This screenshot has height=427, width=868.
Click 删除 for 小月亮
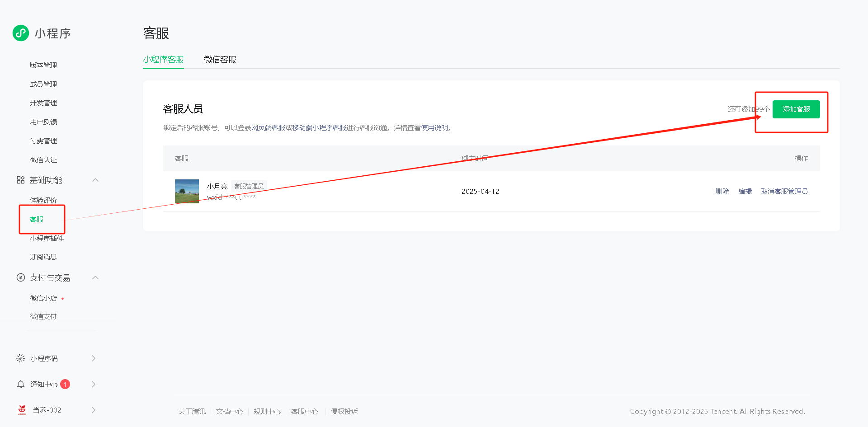point(722,192)
